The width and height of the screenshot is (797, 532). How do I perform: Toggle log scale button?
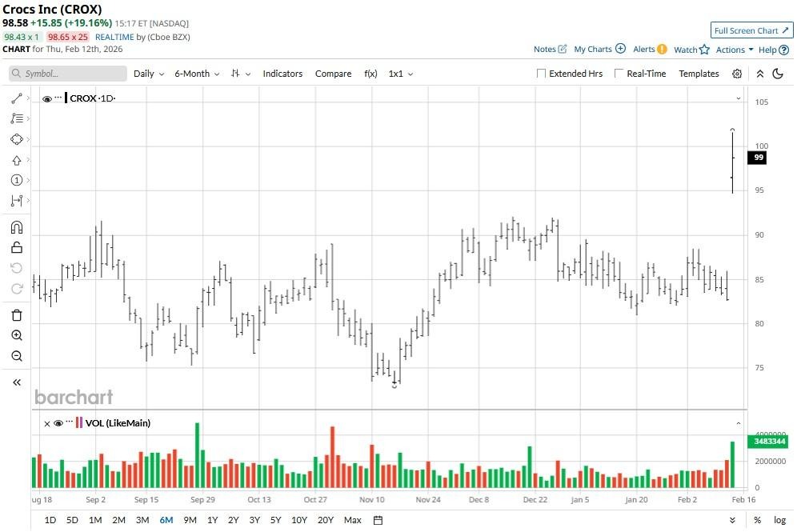pyautogui.click(x=779, y=520)
